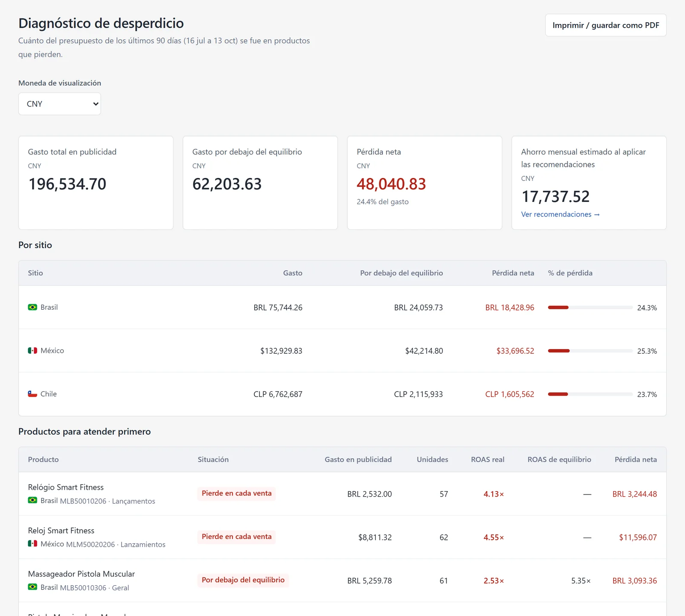
Task: Click México spend value $132,929.83
Action: click(x=281, y=351)
